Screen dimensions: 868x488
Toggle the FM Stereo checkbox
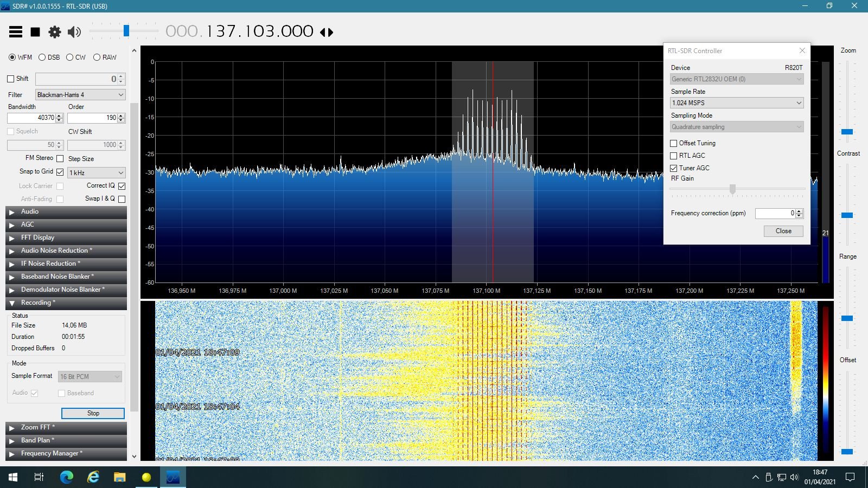click(60, 158)
